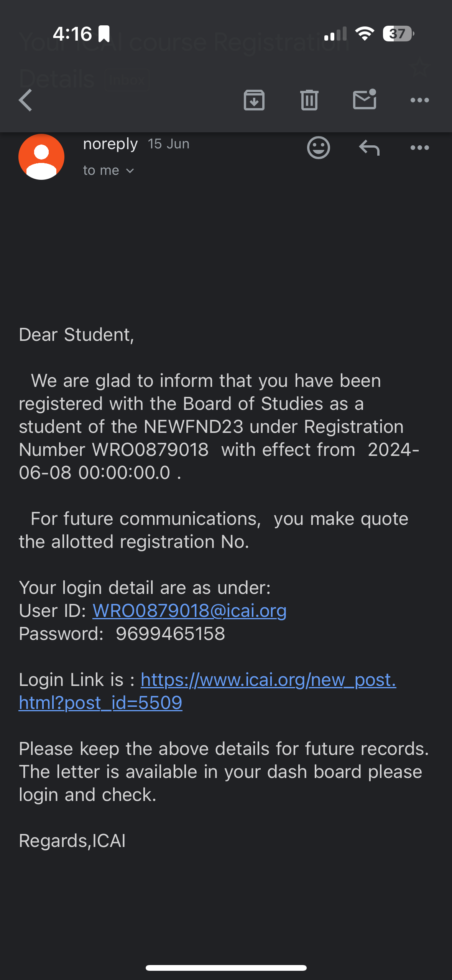Tap the battery indicator showing 37
The width and height of the screenshot is (452, 980).
click(x=398, y=34)
